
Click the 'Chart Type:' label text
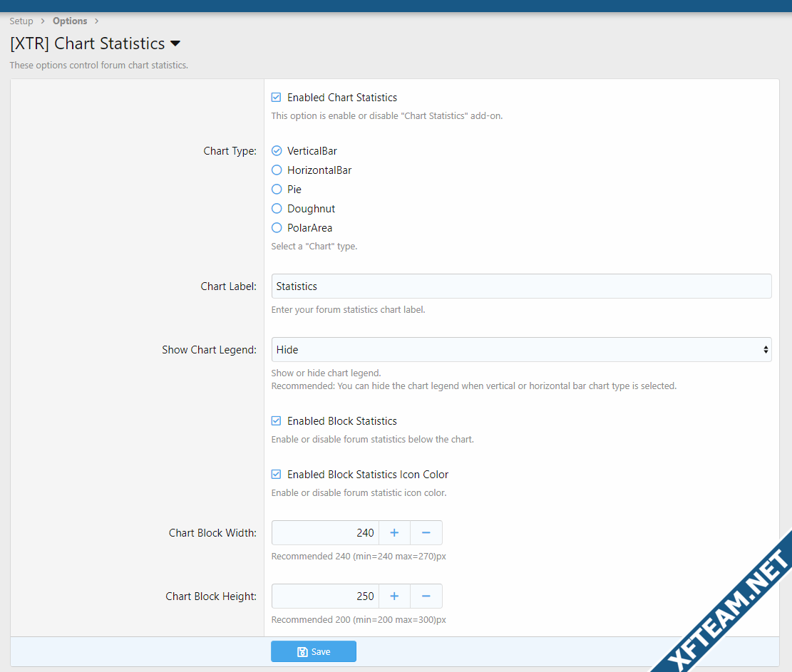[230, 151]
